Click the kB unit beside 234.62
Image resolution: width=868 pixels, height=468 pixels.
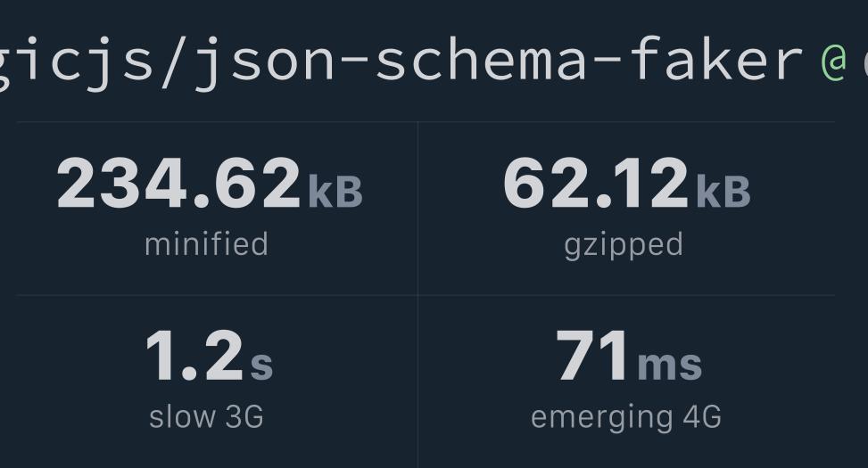coord(335,192)
